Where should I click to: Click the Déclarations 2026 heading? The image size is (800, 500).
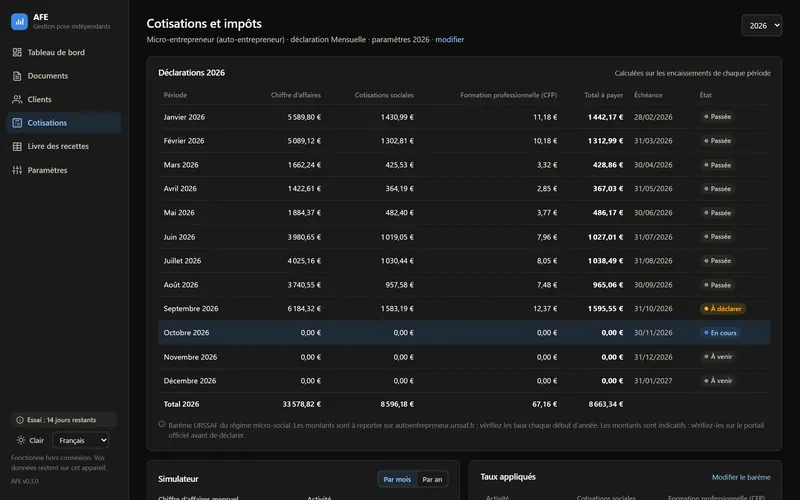click(x=191, y=73)
